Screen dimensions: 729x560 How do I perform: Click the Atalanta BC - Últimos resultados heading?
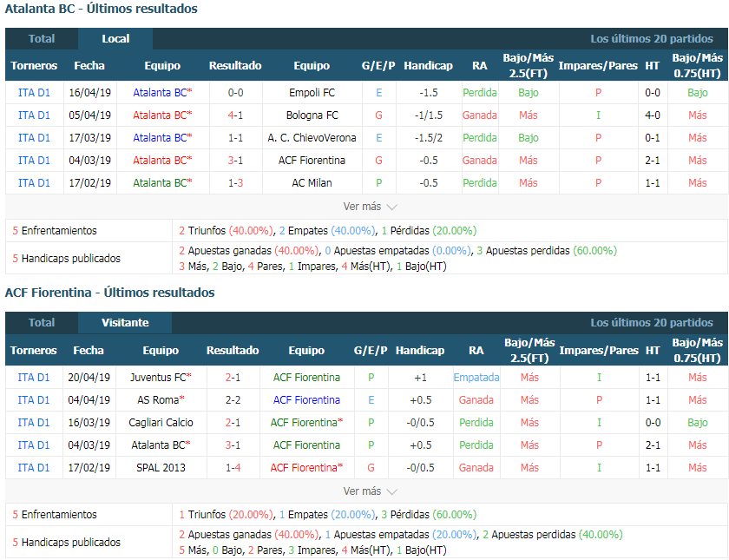click(101, 9)
